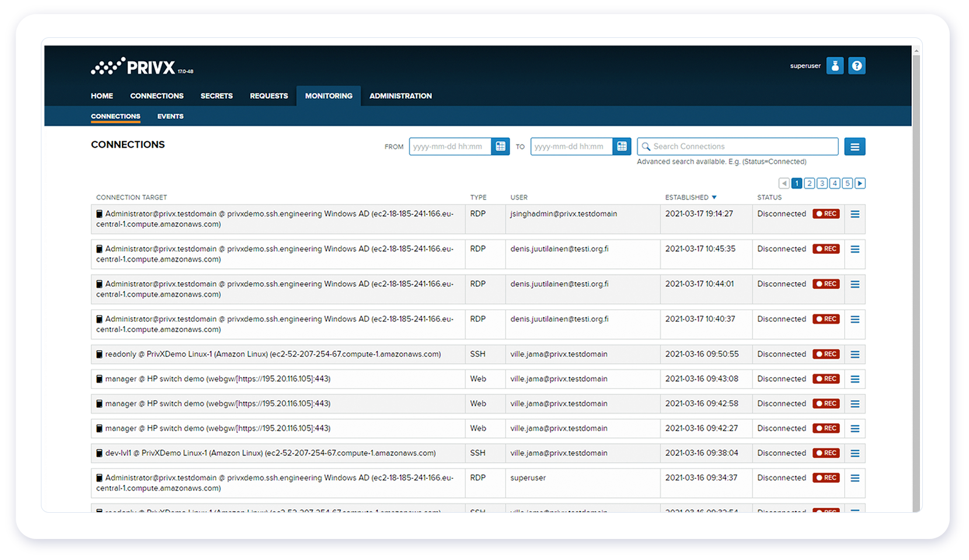Click REC badge on 19:14:27 connection
This screenshot has height=560, width=969.
click(826, 214)
